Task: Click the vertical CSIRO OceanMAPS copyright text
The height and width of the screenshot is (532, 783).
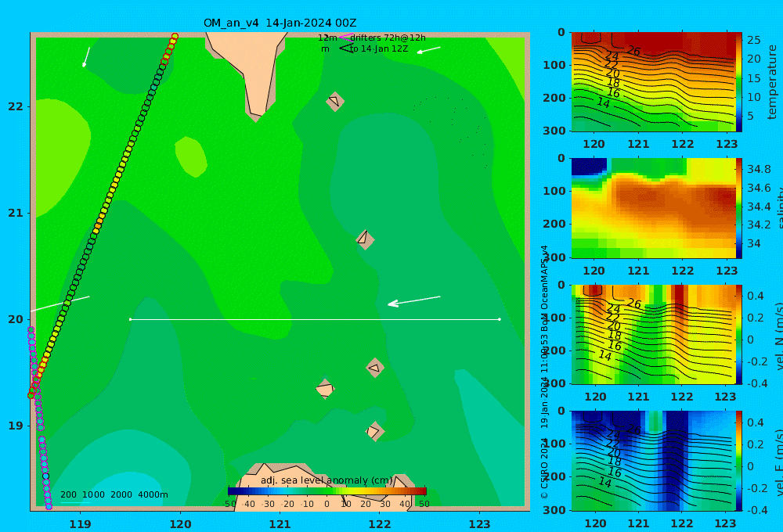Action: point(545,372)
